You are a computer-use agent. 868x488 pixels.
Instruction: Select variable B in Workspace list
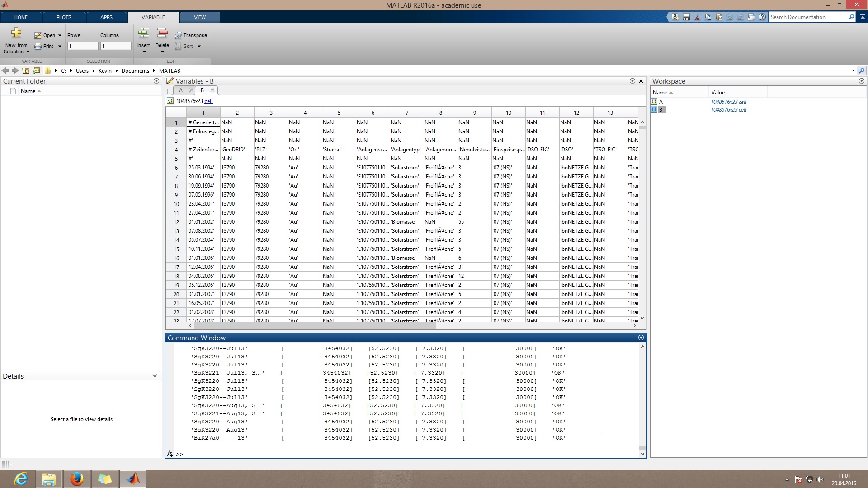660,110
